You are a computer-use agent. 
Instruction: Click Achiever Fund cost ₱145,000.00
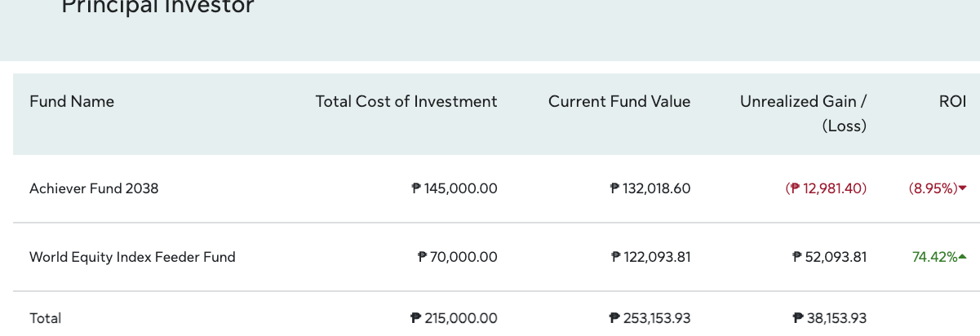[455, 188]
